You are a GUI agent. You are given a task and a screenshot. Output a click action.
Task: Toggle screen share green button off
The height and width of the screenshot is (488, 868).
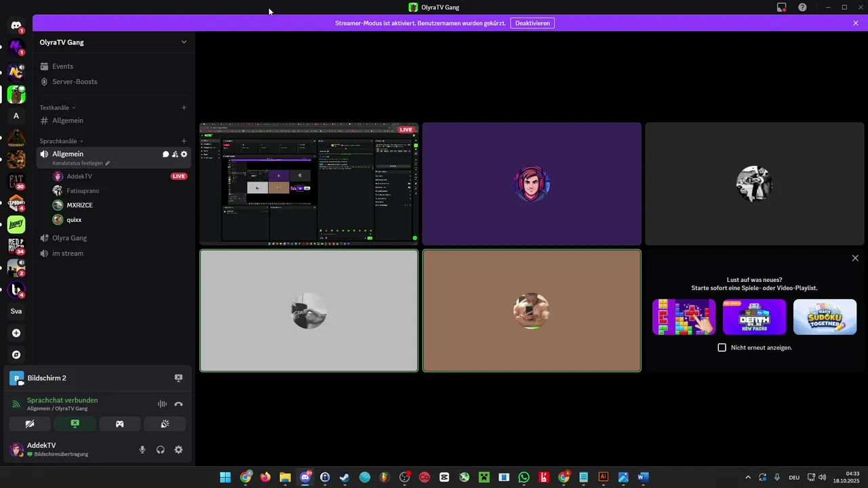point(75,424)
